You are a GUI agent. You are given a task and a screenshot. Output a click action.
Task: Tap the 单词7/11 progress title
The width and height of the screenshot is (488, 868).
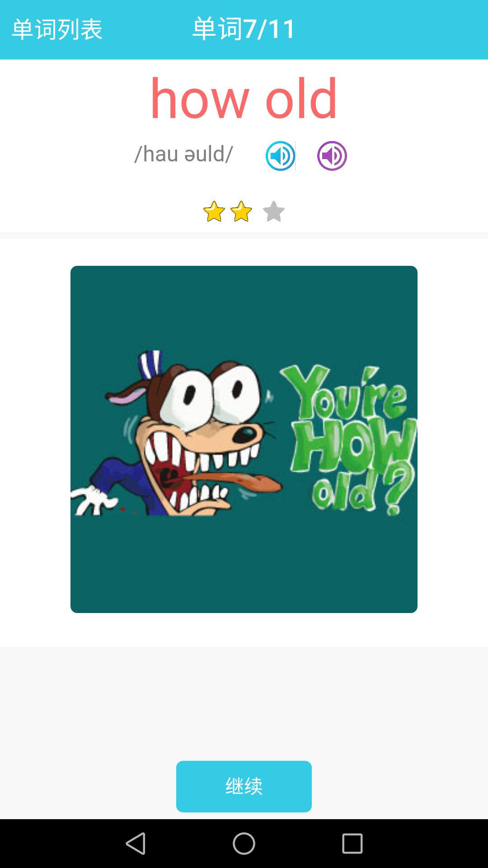click(x=244, y=29)
